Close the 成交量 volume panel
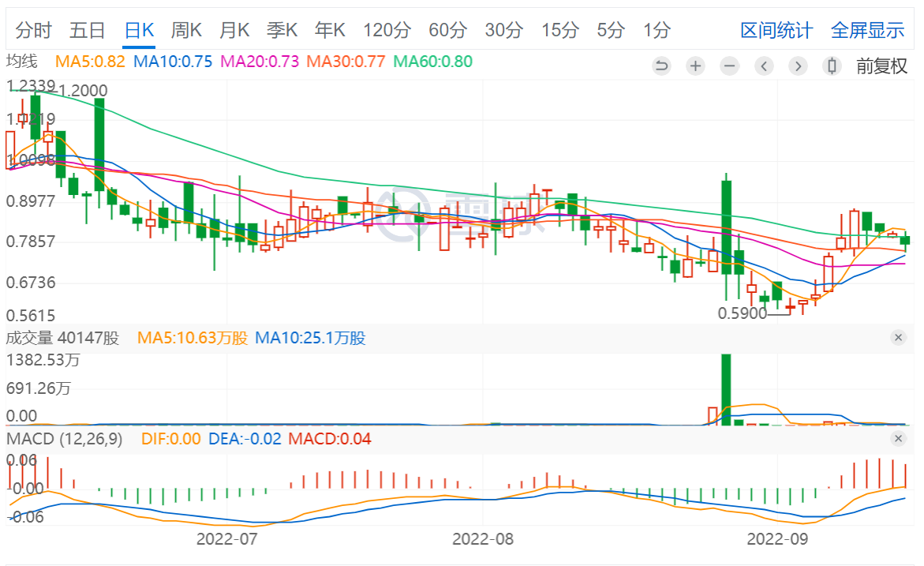 [x=898, y=338]
